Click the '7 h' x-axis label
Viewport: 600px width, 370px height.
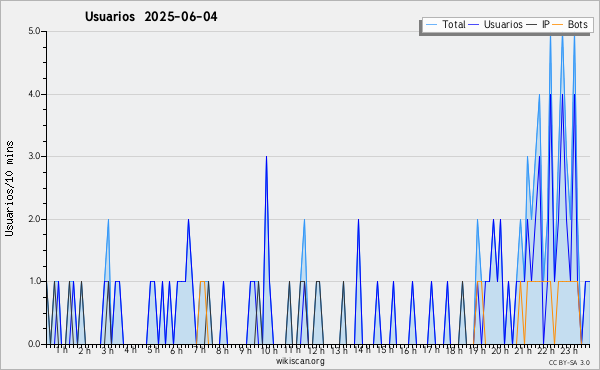[199, 350]
